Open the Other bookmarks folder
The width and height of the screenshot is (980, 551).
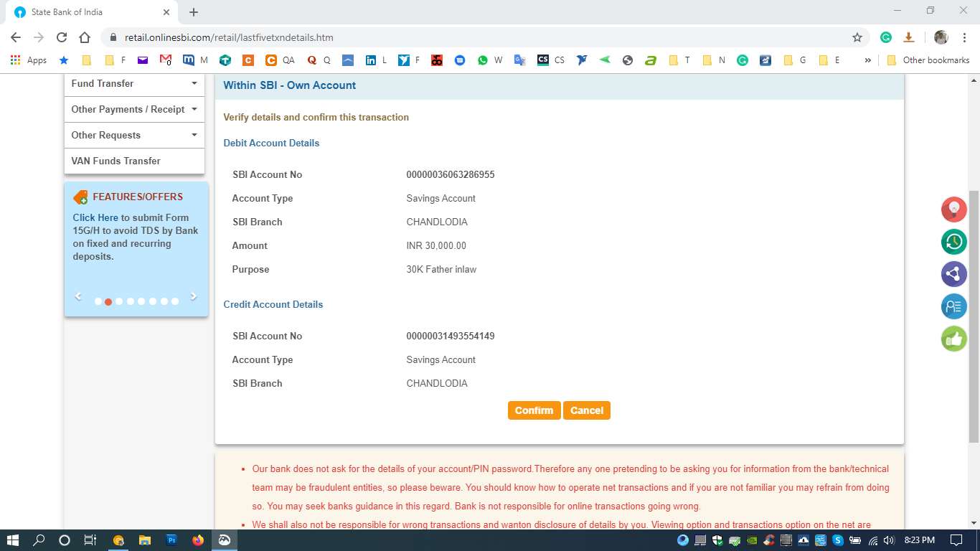(x=928, y=60)
